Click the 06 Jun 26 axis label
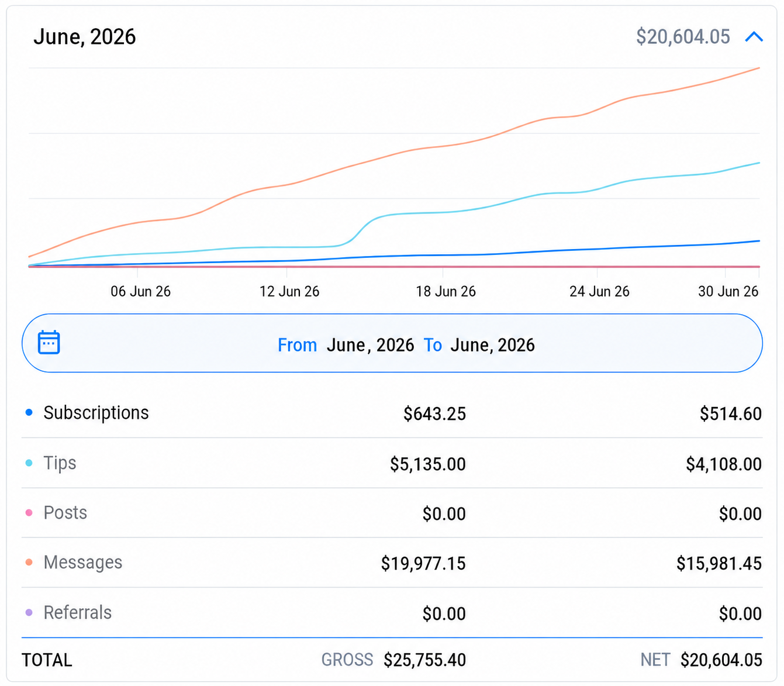Screen dimensions: 784x686 (x=141, y=291)
